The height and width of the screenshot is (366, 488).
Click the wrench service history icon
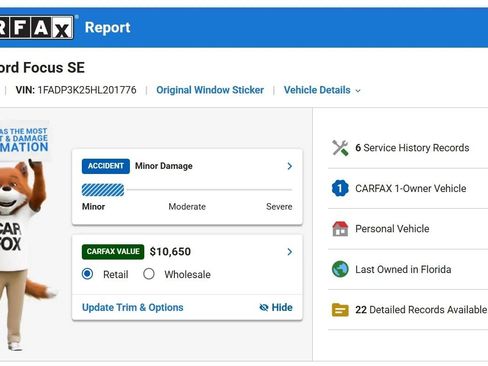point(340,148)
